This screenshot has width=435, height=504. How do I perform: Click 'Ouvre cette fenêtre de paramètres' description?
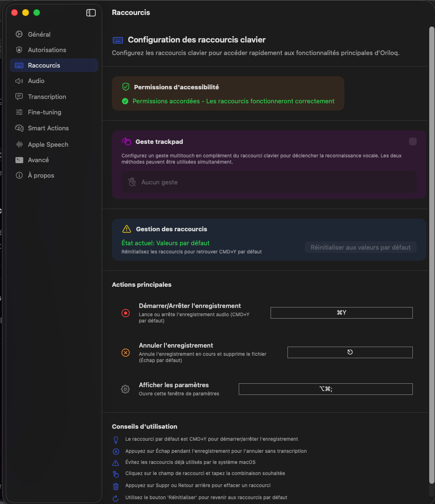179,393
